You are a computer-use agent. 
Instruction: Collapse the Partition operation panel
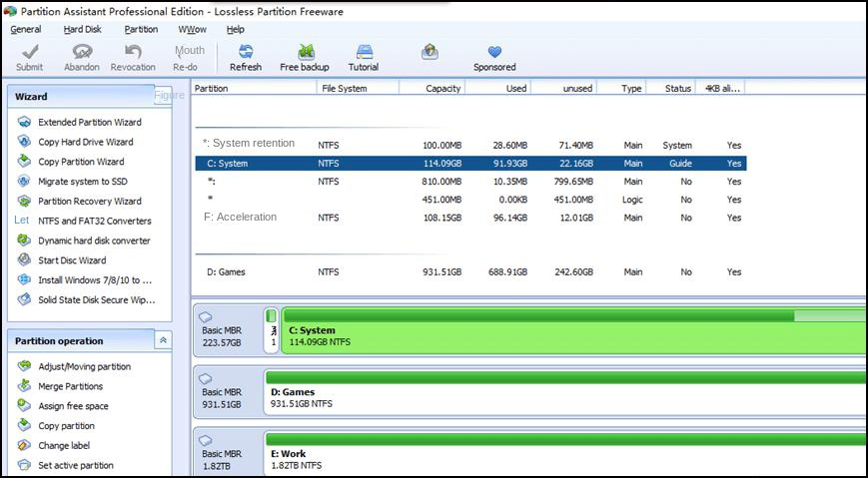click(163, 341)
